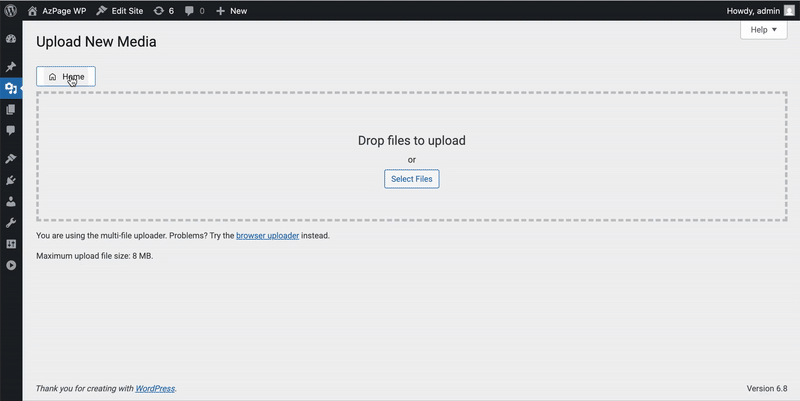Select the Media icon in sidebar
Screen dimensions: 800x401
click(x=11, y=88)
